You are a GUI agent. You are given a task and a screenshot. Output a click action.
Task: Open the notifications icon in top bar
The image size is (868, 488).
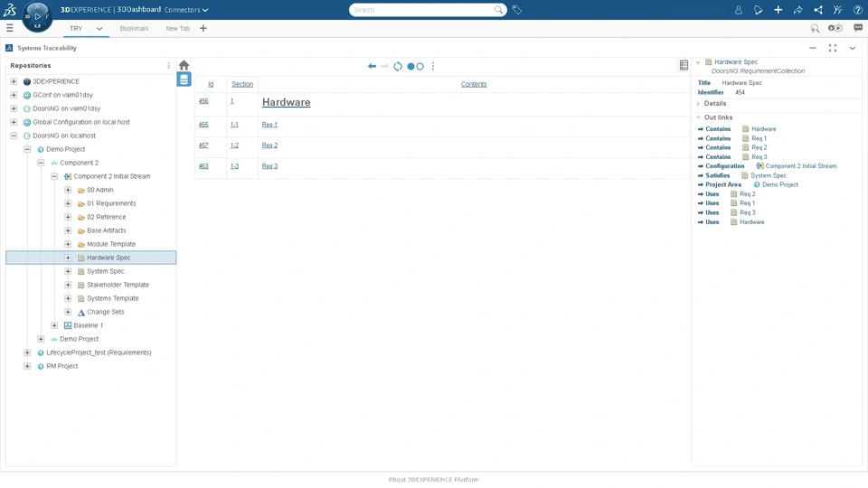click(758, 10)
